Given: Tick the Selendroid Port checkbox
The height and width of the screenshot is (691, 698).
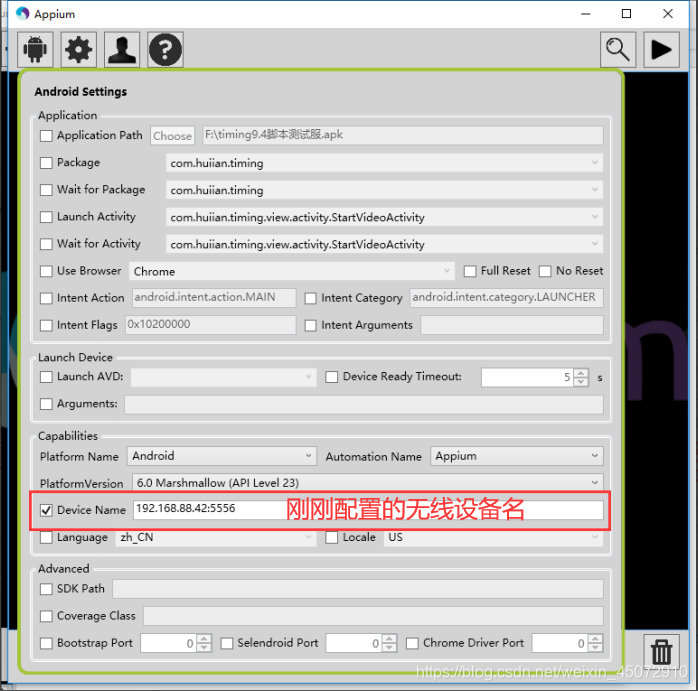Looking at the screenshot, I should [227, 644].
